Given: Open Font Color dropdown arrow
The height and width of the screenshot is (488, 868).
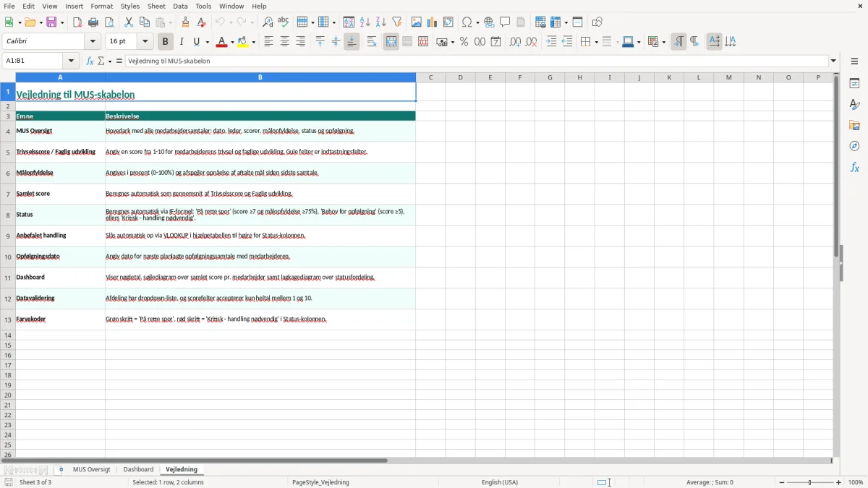Looking at the screenshot, I should [231, 42].
